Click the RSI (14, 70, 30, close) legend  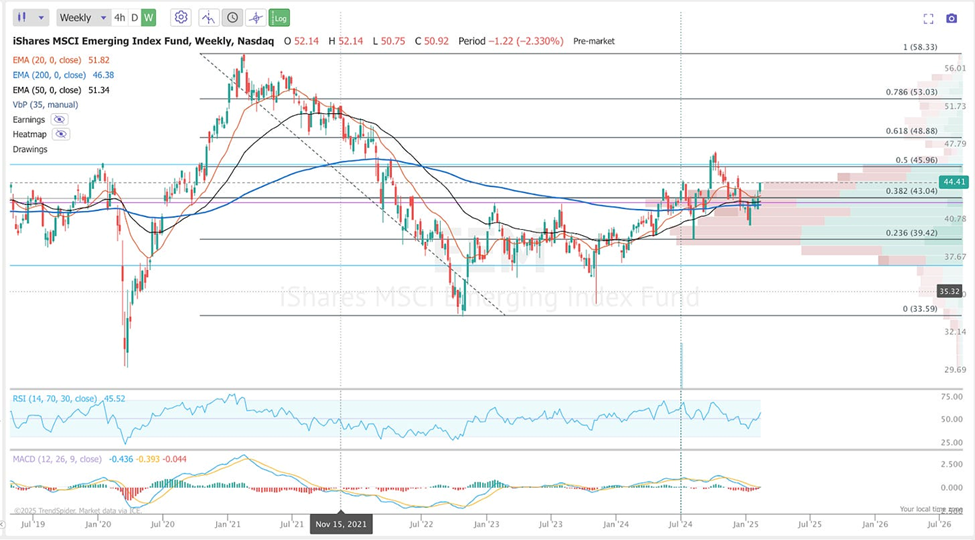tap(55, 399)
